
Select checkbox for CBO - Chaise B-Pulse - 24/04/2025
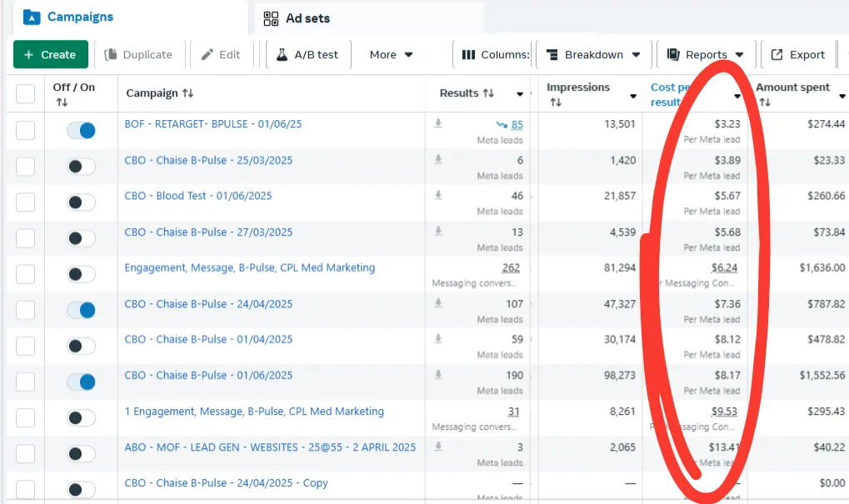pyautogui.click(x=26, y=310)
